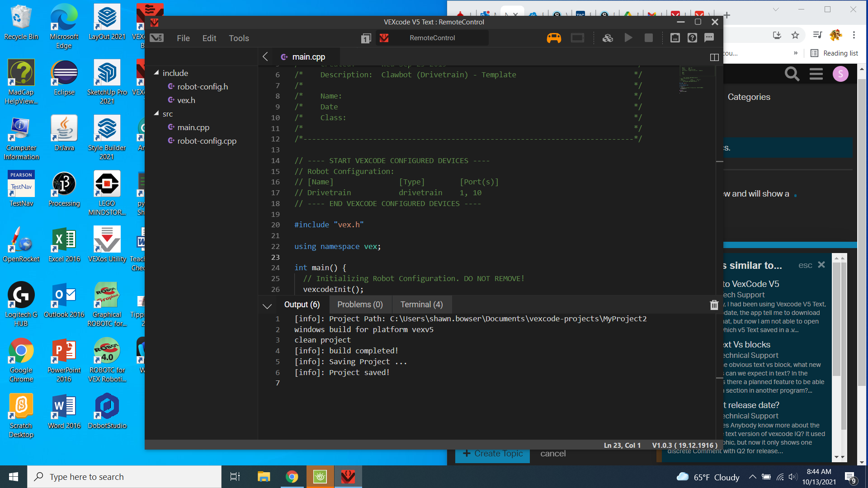868x488 pixels.
Task: Click the build project icon
Action: pos(608,38)
